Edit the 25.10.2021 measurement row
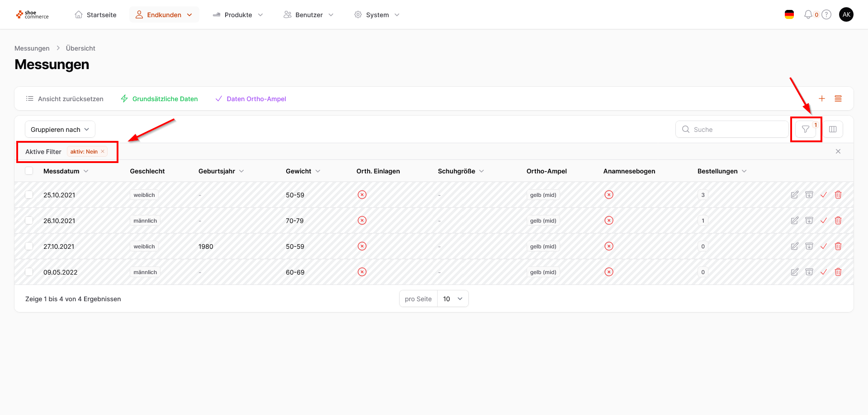 pyautogui.click(x=794, y=195)
